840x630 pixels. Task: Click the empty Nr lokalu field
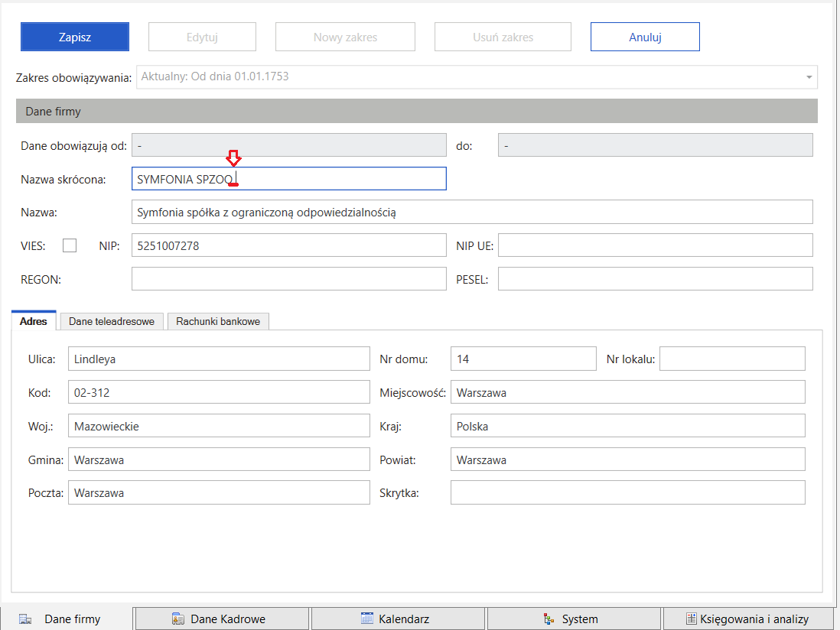point(732,359)
